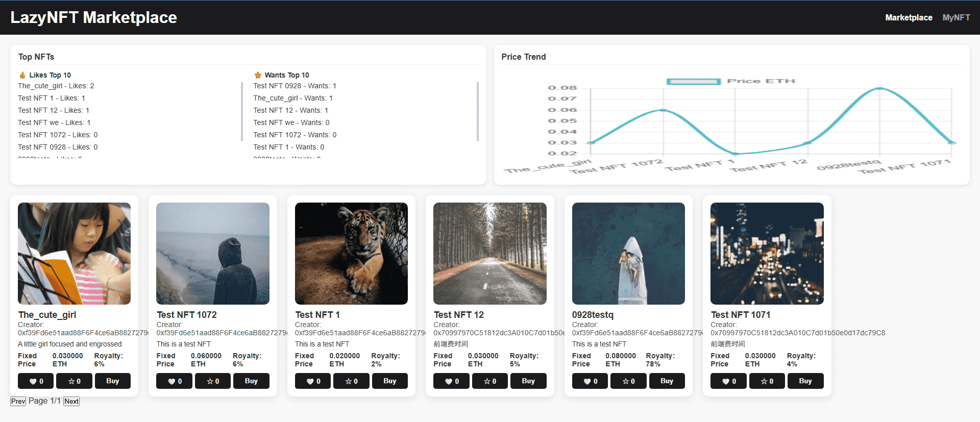
Task: Buy the 0928testq NFT
Action: click(x=667, y=381)
